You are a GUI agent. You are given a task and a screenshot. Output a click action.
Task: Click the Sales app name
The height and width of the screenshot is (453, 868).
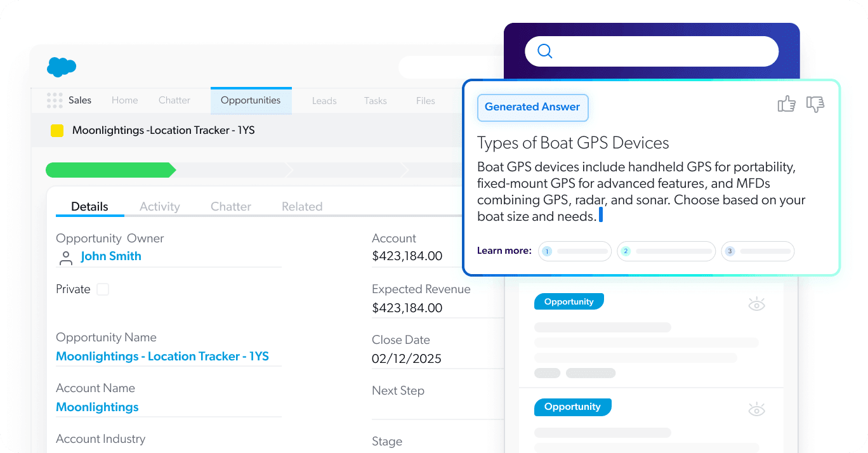tap(80, 100)
